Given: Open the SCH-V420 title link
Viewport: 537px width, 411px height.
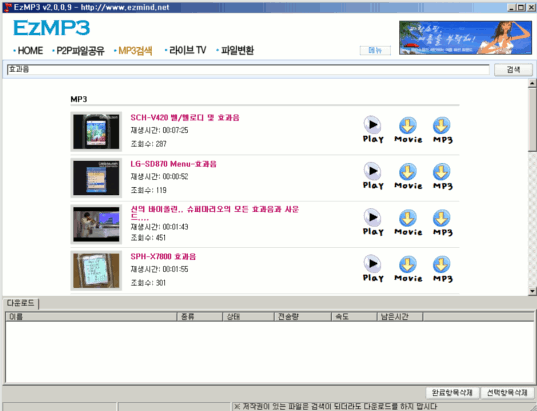Looking at the screenshot, I should pos(185,117).
